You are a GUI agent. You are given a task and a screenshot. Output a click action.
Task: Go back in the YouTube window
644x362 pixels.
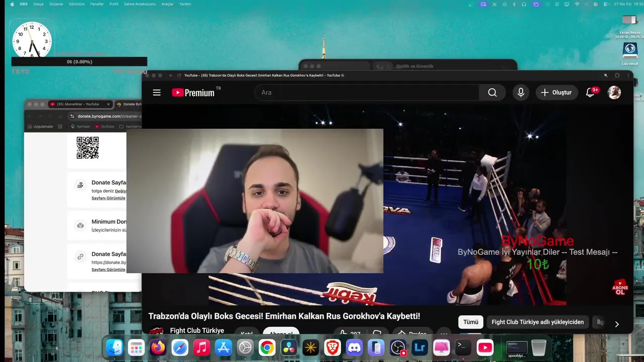[x=171, y=75]
